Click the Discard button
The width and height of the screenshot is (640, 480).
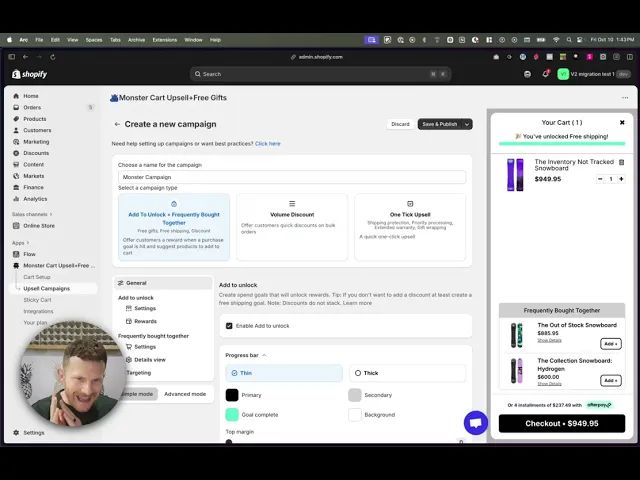400,124
